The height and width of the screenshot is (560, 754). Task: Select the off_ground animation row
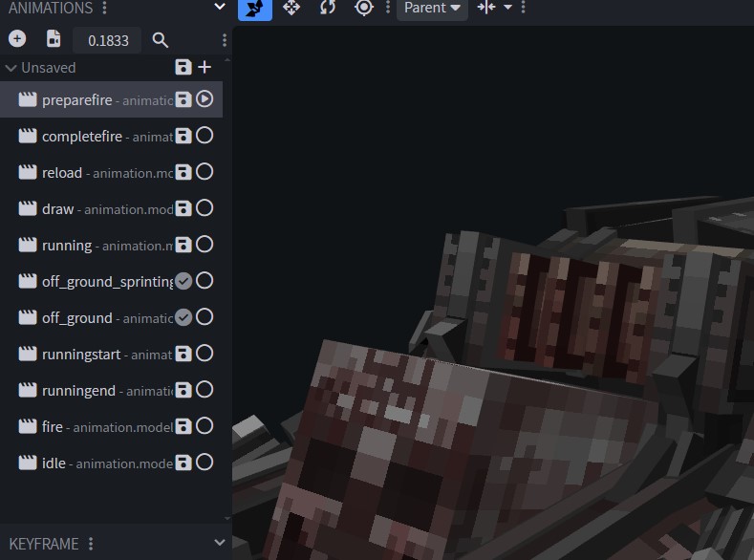point(111,317)
